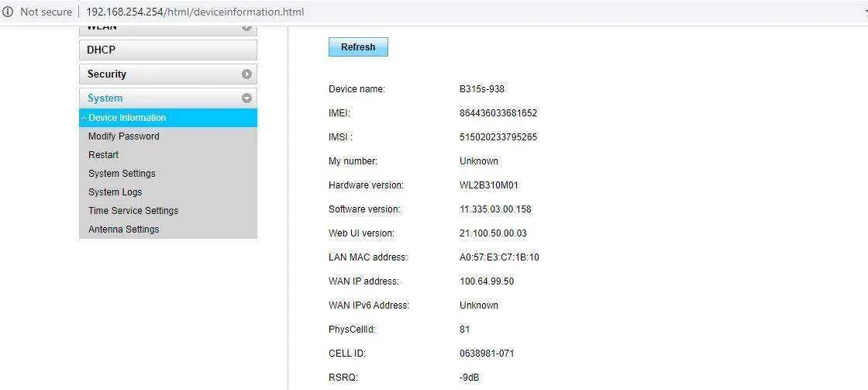Viewport: 868px width, 390px height.
Task: Select IMSI value 515020233795265
Action: coord(498,136)
